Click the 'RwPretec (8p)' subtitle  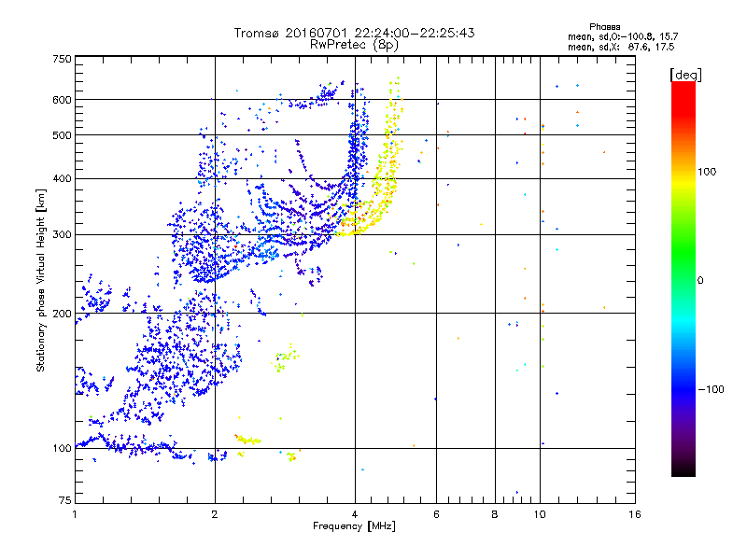[355, 45]
